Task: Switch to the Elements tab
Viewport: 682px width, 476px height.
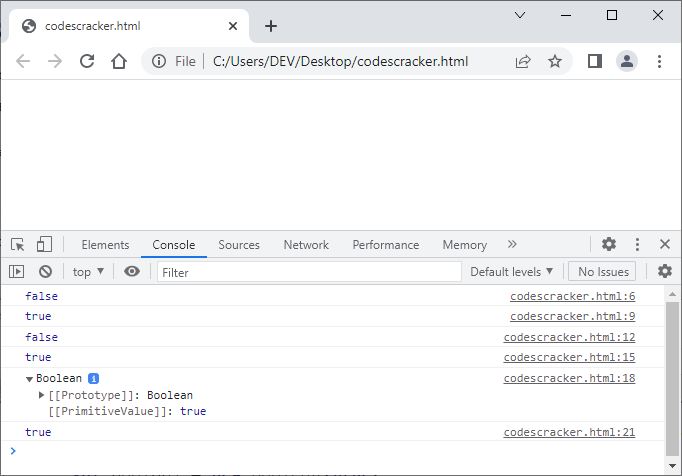Action: tap(105, 245)
